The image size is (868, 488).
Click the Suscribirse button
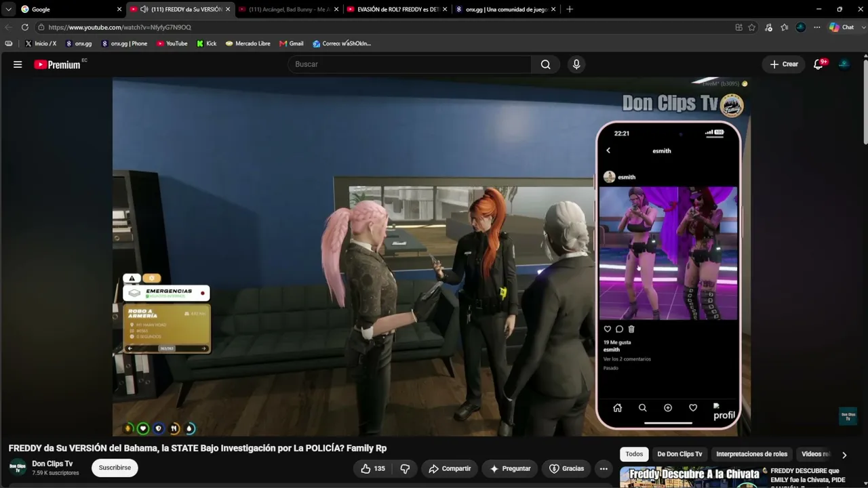point(115,468)
